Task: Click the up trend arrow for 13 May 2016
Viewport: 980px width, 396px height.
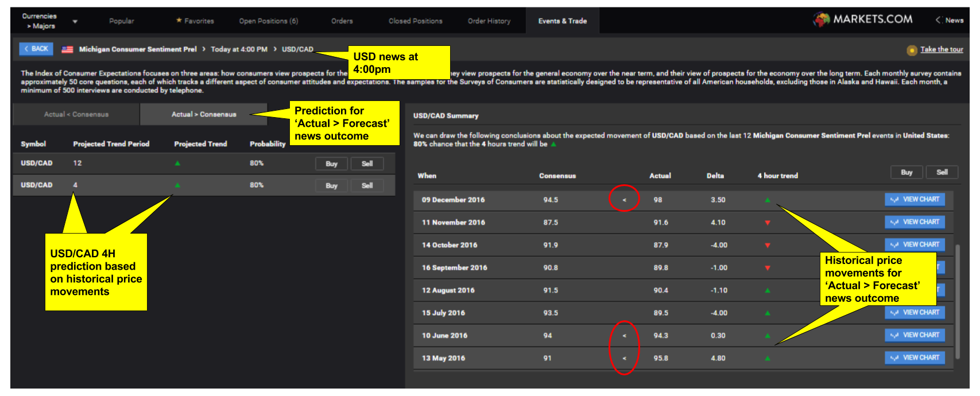Action: pos(768,358)
